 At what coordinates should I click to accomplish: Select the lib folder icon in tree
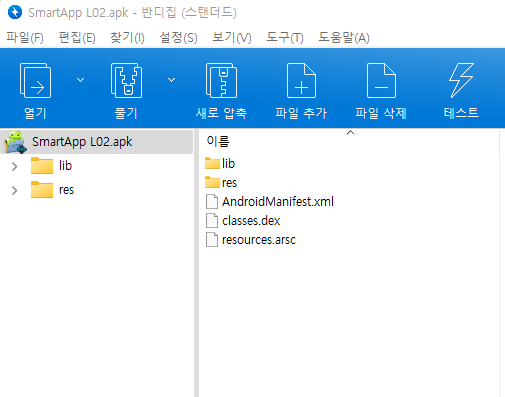coord(42,166)
